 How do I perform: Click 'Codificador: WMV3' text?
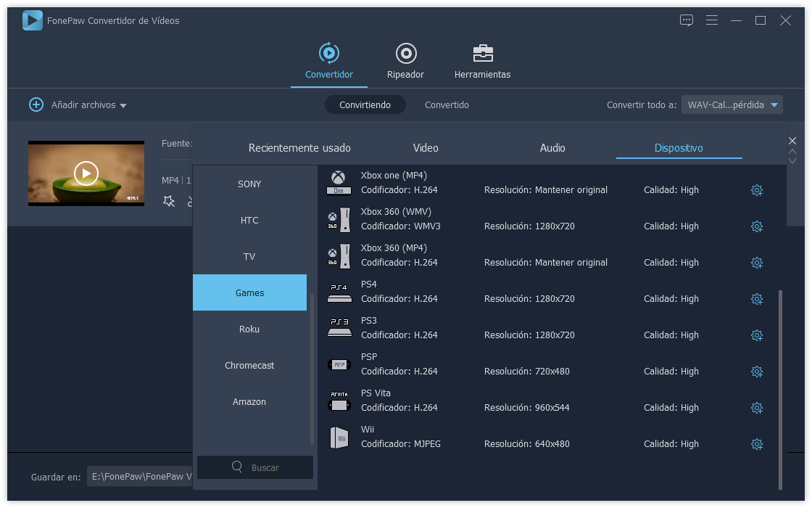click(401, 226)
